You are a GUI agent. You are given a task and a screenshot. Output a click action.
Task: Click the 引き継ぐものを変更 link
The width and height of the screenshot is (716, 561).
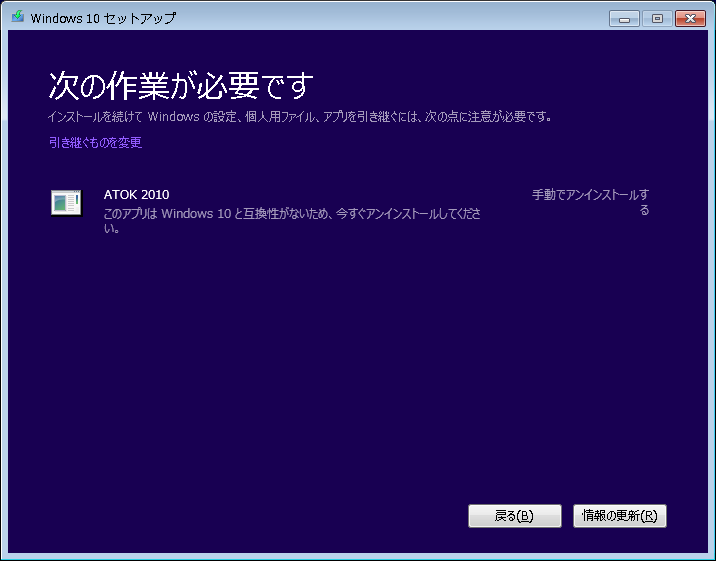[95, 143]
